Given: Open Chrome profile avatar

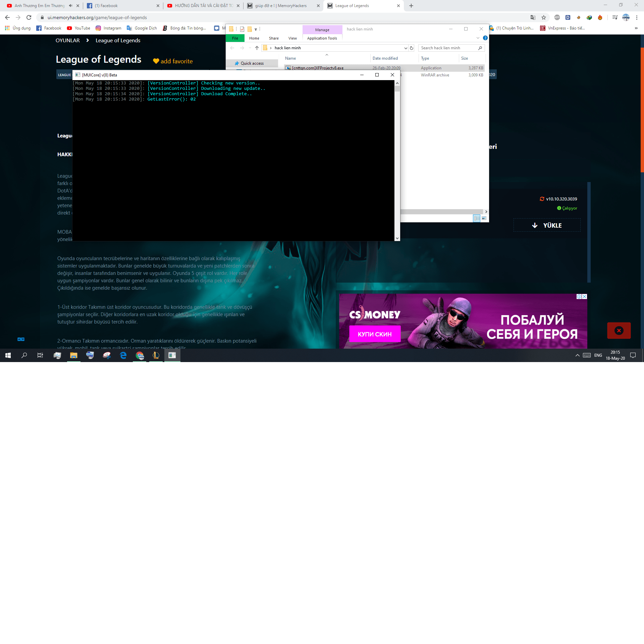Looking at the screenshot, I should point(626,17).
